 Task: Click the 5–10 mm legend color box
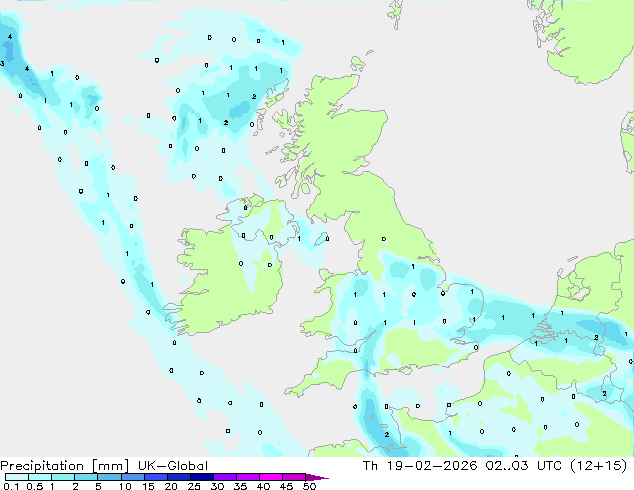click(109, 477)
